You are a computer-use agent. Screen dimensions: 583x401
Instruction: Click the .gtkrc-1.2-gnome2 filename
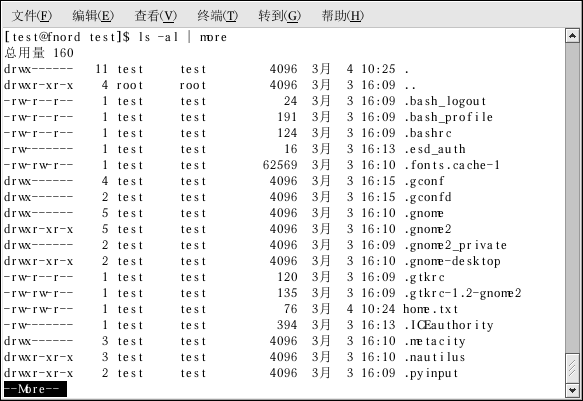click(463, 294)
